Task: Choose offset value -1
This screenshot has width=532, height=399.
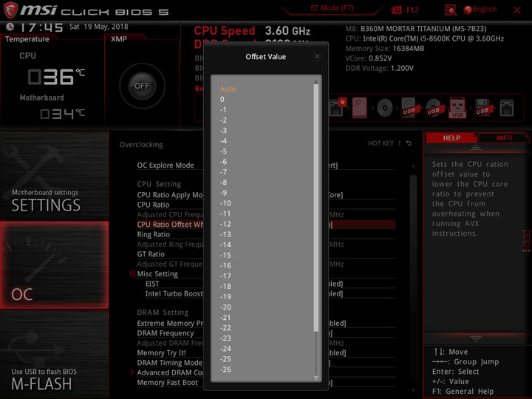Action: click(223, 109)
